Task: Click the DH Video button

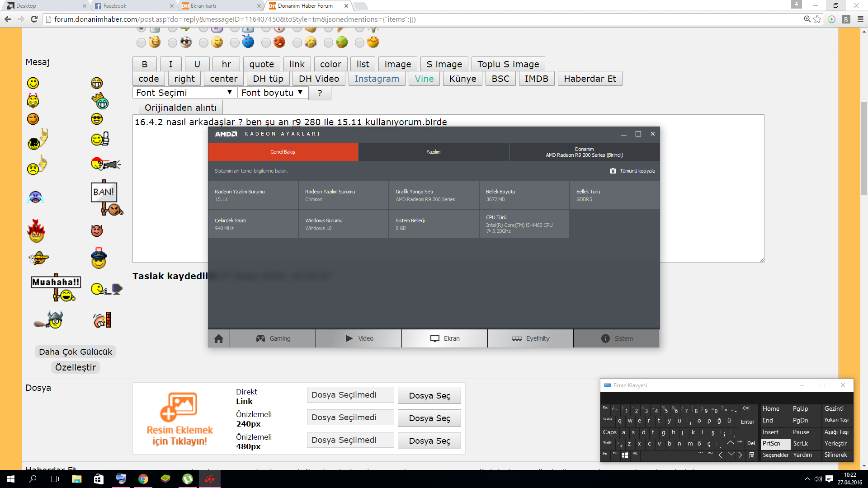Action: (319, 79)
